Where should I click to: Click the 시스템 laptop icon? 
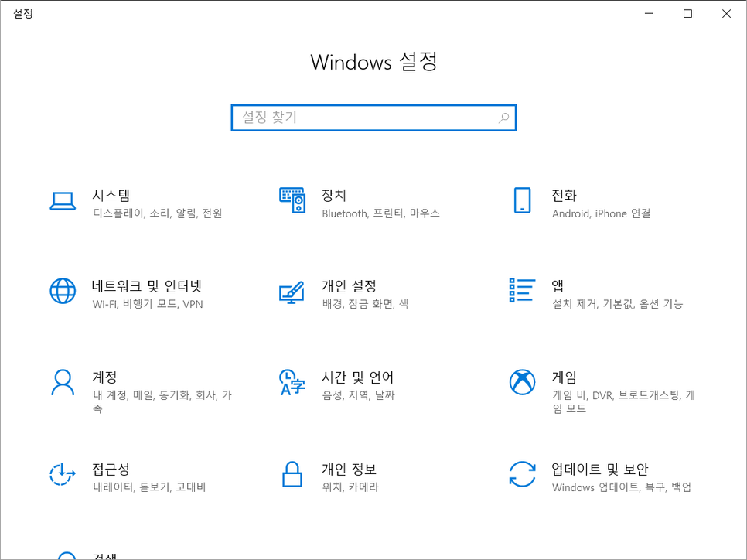point(63,200)
